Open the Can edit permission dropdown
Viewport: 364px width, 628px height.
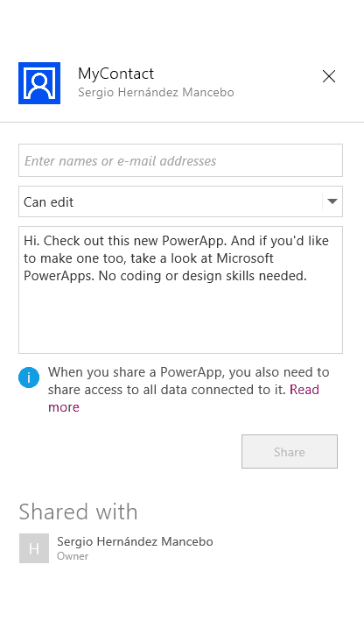point(180,201)
